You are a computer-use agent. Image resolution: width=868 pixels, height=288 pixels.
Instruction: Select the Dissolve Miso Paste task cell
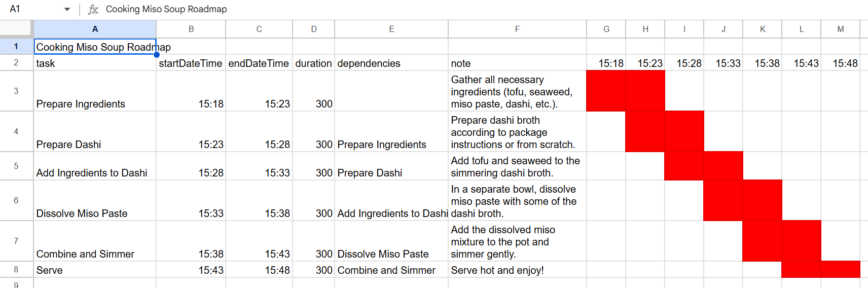pyautogui.click(x=95, y=200)
